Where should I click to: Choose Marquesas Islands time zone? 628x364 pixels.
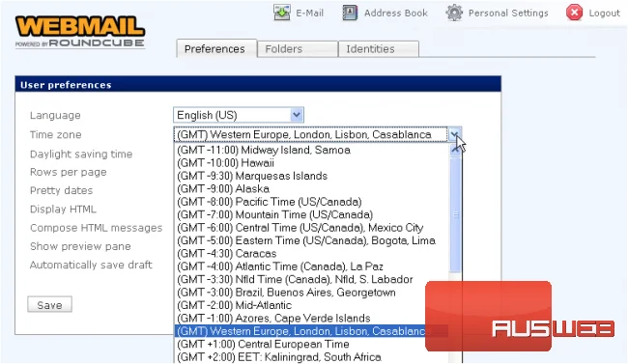(x=312, y=176)
